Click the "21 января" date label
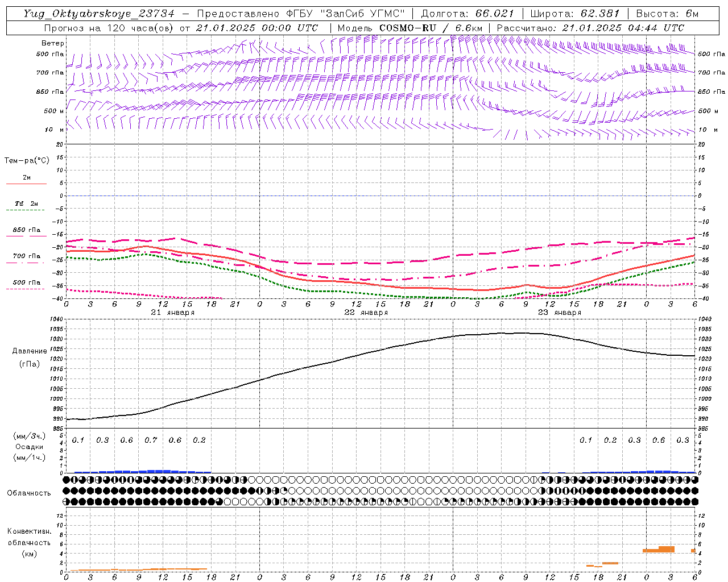728x582 pixels. coord(173,313)
